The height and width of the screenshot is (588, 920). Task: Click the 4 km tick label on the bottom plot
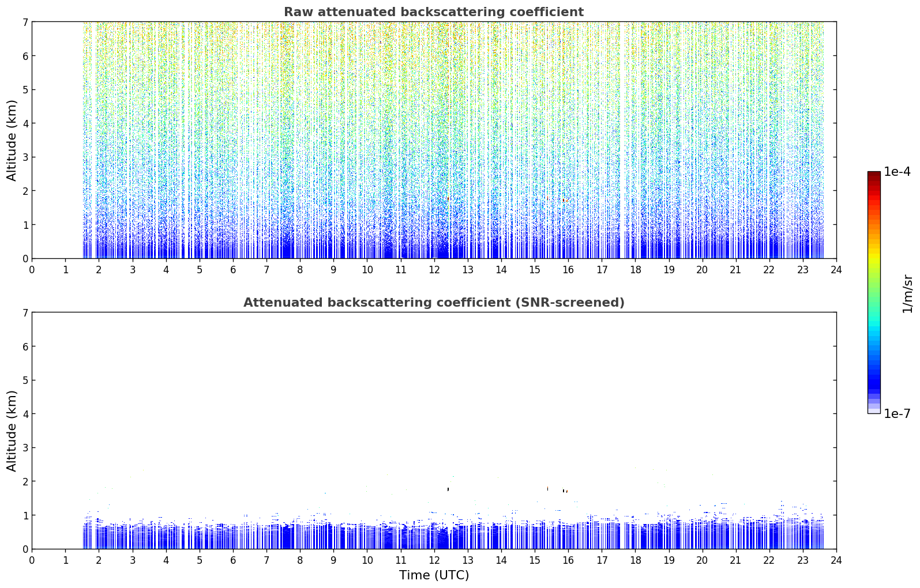tap(25, 414)
